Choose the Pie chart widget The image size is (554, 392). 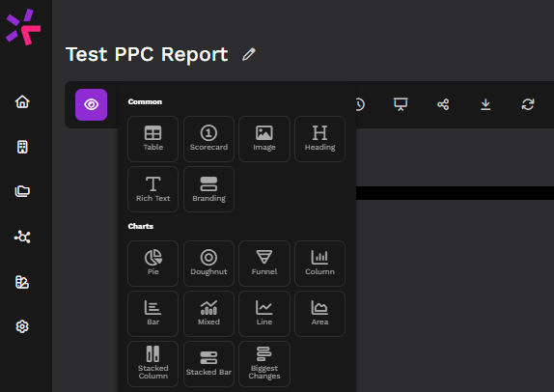pos(153,264)
